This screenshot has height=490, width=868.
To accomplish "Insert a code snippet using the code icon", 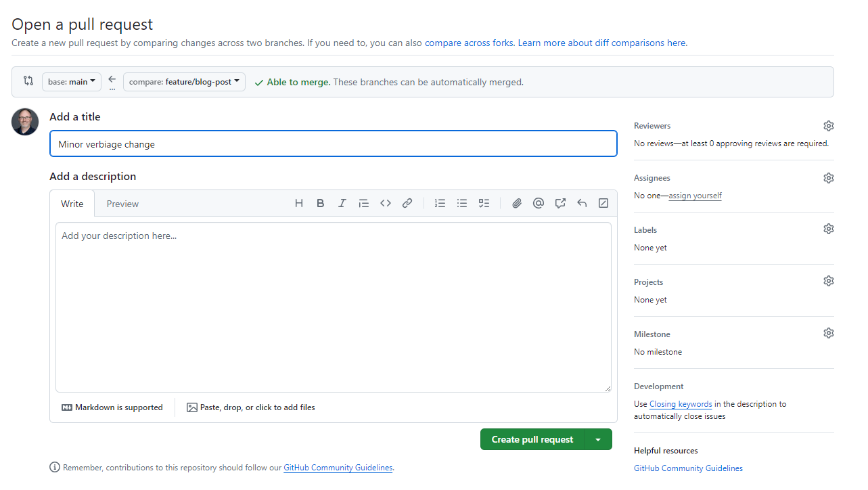I will click(385, 202).
